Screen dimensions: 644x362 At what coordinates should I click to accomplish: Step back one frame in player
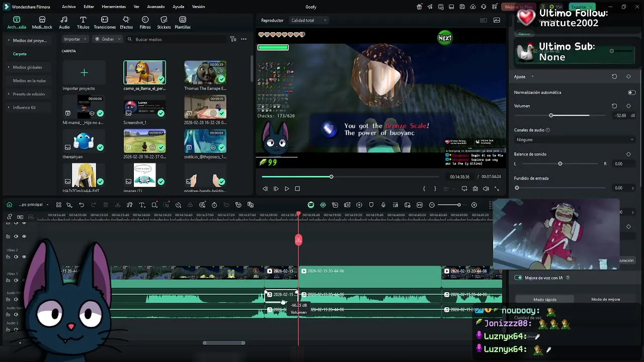[x=265, y=189]
